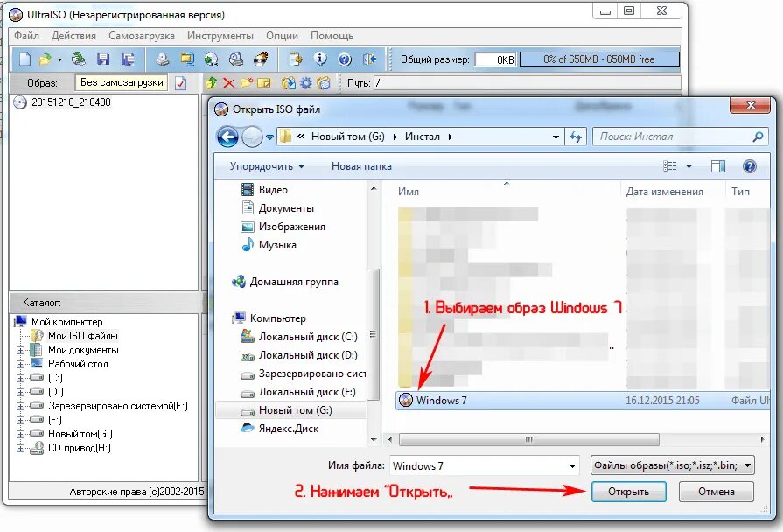Image resolution: width=783 pixels, height=532 pixels.
Task: Expand Мои документы tree node
Action: (20, 350)
